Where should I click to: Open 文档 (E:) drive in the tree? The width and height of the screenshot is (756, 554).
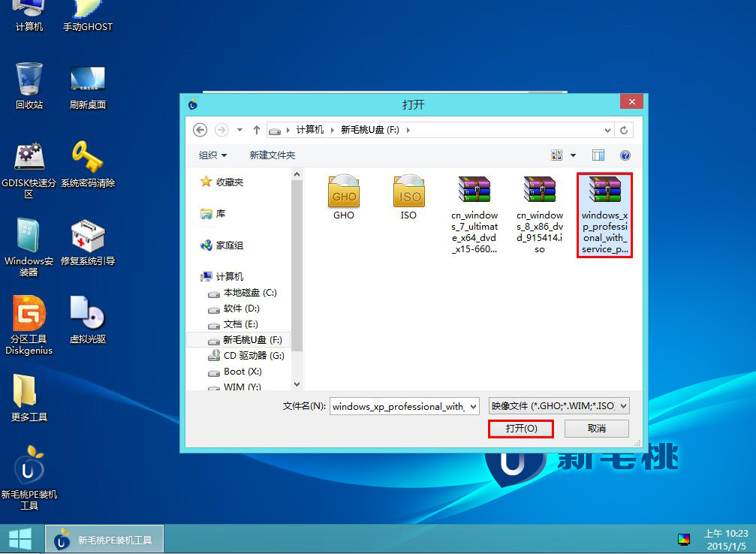coord(233,324)
